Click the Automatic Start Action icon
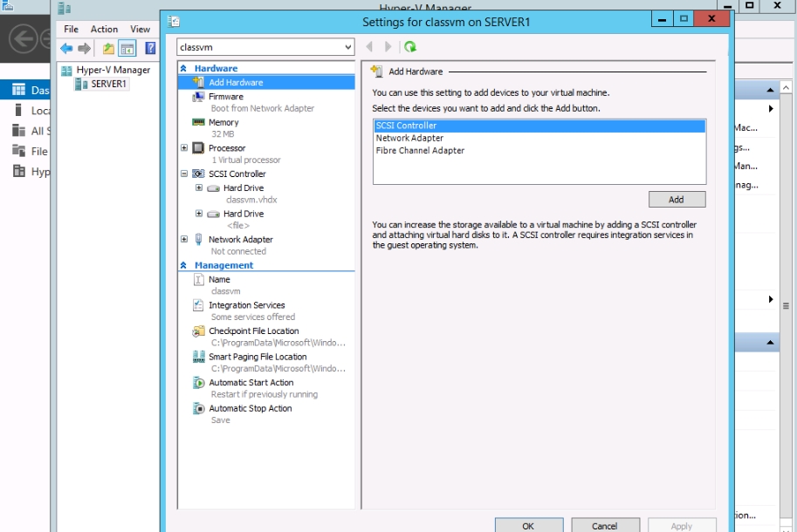Screen dimensions: 797x532 [199, 383]
